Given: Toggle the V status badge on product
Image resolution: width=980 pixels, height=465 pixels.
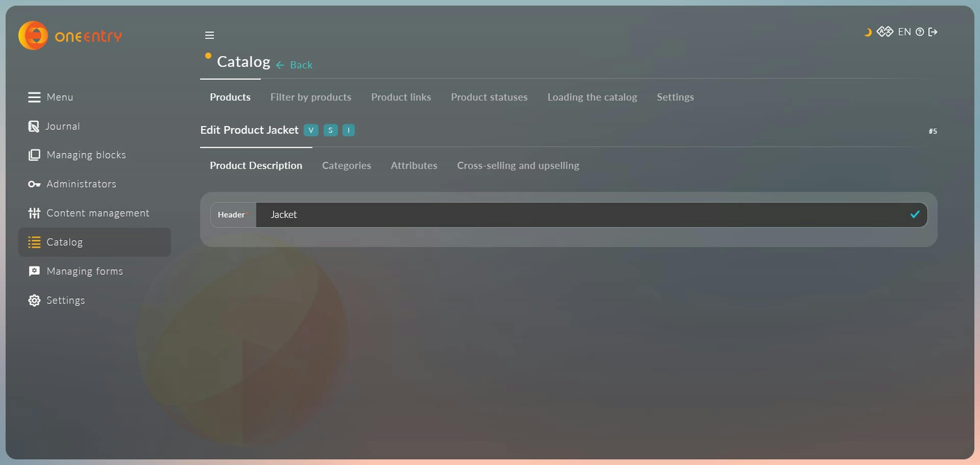Looking at the screenshot, I should pos(311,129).
